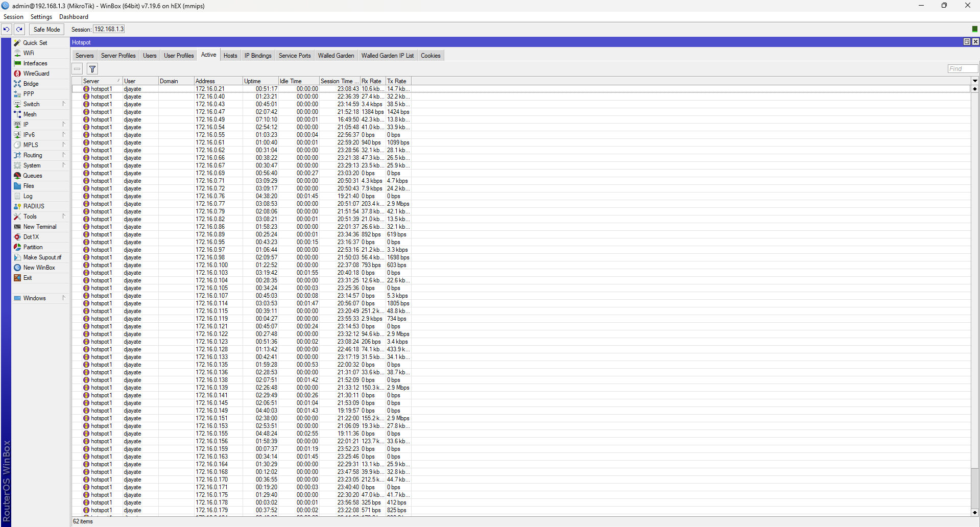Select row icon for 172.16.0.21

pos(86,89)
